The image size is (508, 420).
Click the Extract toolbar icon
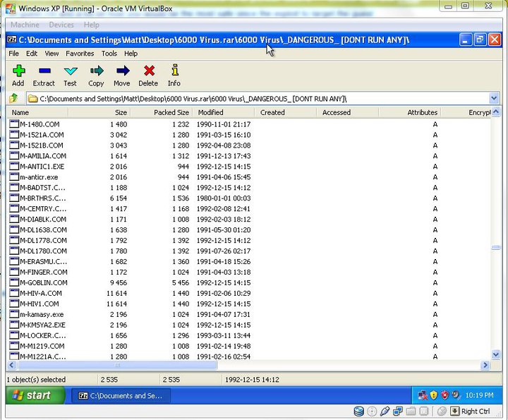tap(44, 71)
